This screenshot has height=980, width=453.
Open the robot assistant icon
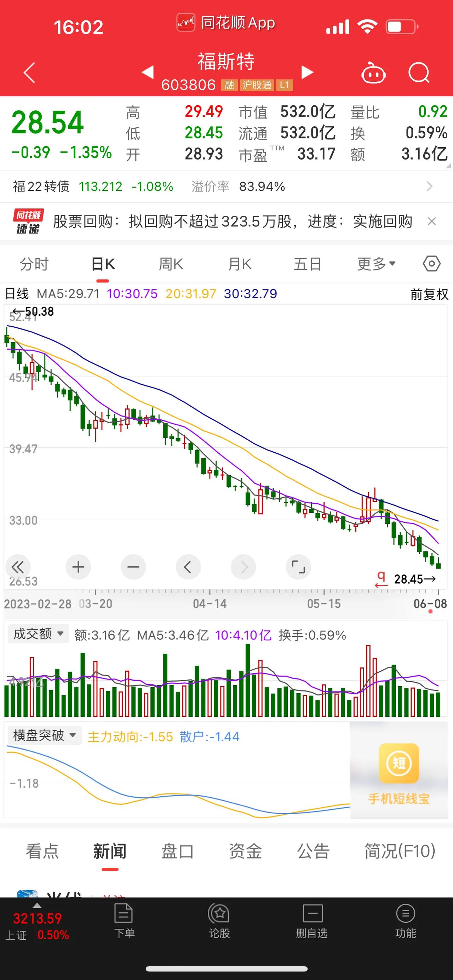[x=373, y=73]
